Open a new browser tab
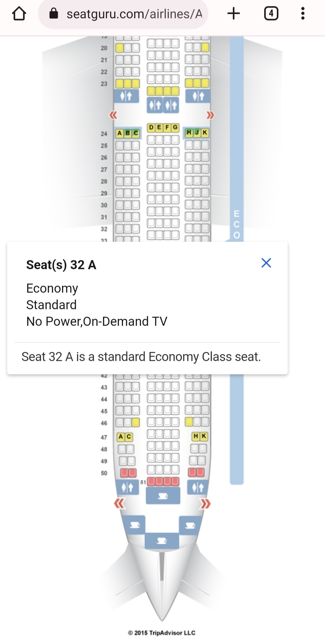The width and height of the screenshot is (325, 644). (234, 14)
